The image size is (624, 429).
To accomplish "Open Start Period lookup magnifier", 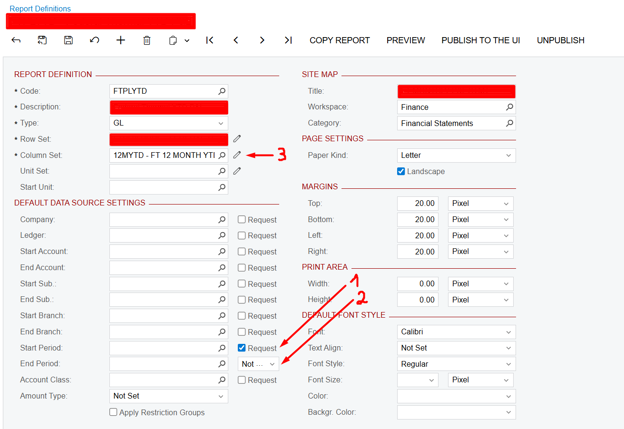I will (222, 348).
